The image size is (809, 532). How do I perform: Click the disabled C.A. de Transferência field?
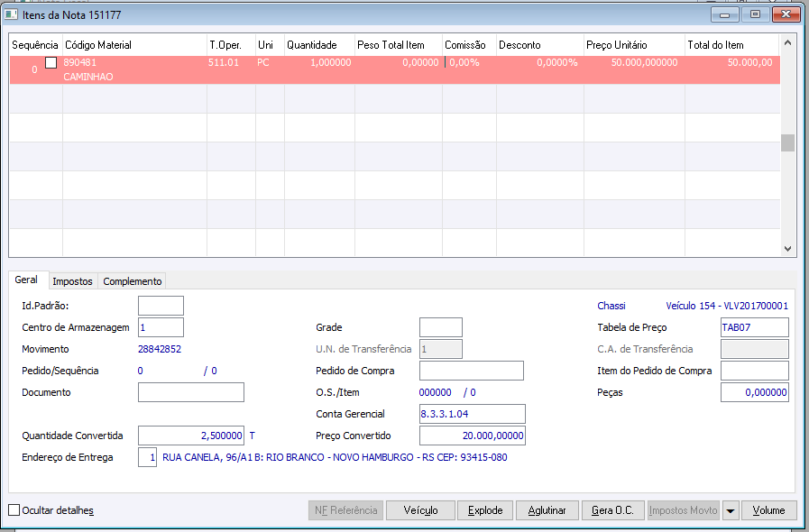tap(755, 349)
